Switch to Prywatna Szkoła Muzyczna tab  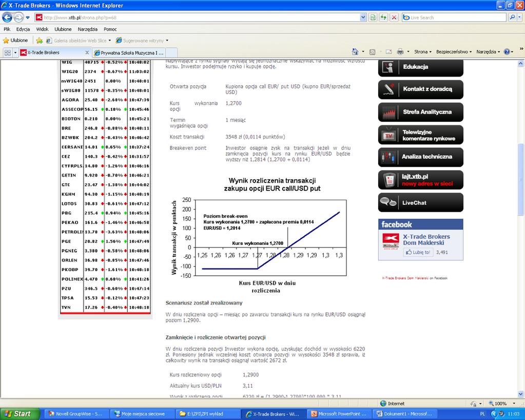[129, 52]
